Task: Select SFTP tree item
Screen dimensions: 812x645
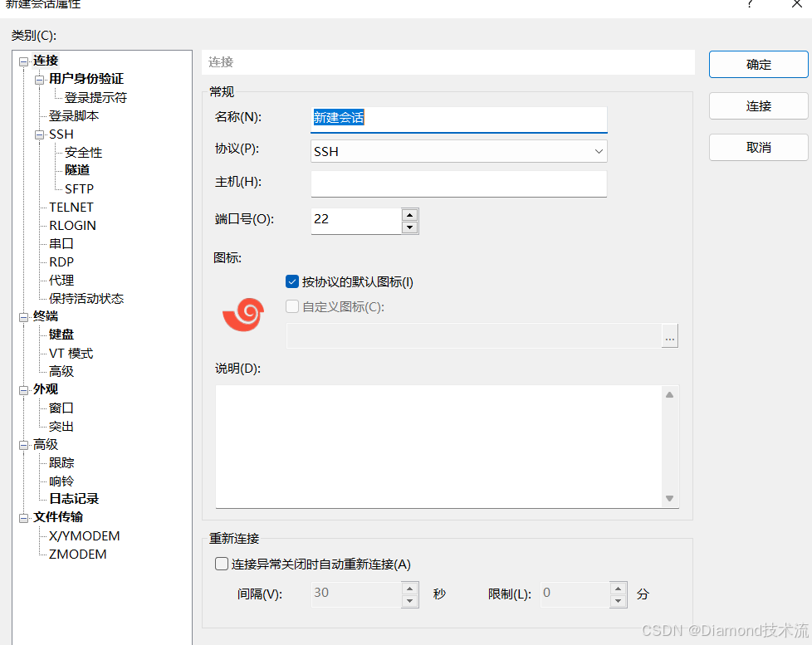Action: pyautogui.click(x=79, y=189)
